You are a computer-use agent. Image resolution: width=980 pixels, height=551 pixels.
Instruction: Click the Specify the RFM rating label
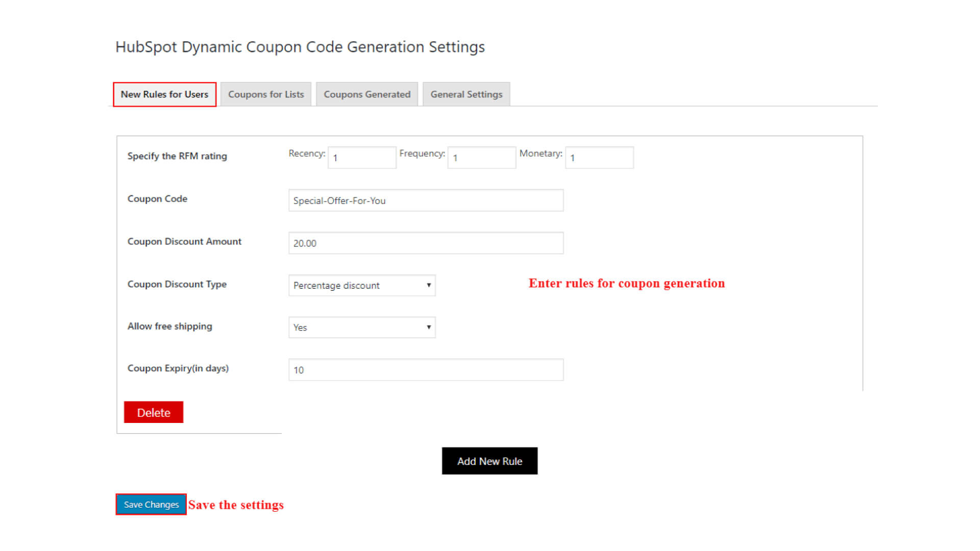[177, 156]
